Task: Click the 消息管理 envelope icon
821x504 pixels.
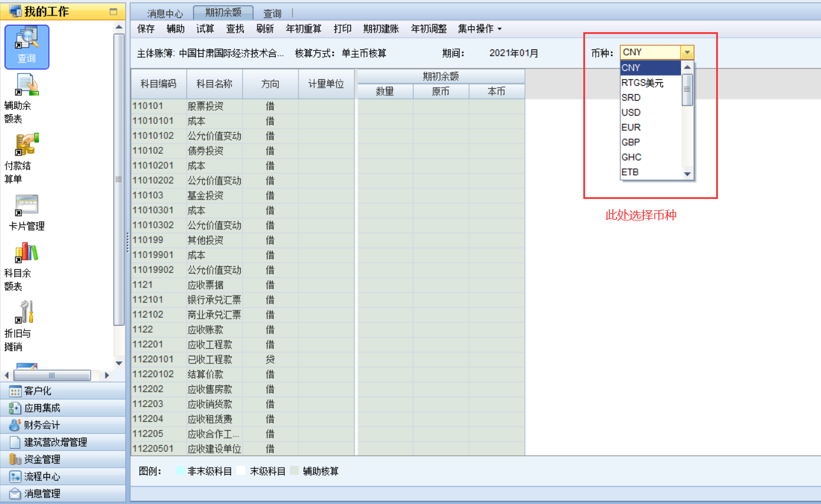Action: click(15, 493)
